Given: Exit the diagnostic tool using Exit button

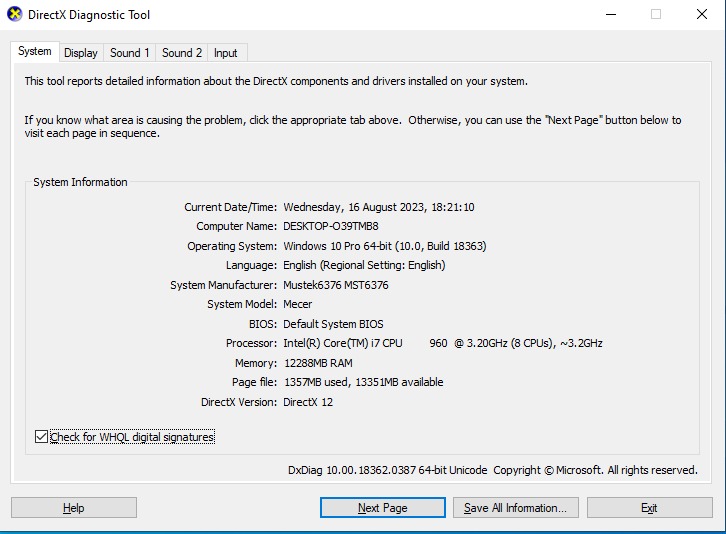Looking at the screenshot, I should [649, 508].
